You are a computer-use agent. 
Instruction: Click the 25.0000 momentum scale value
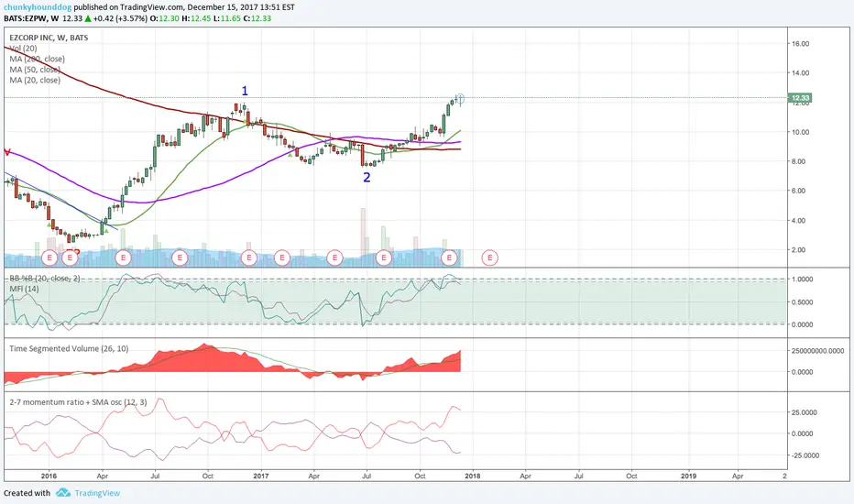(805, 412)
